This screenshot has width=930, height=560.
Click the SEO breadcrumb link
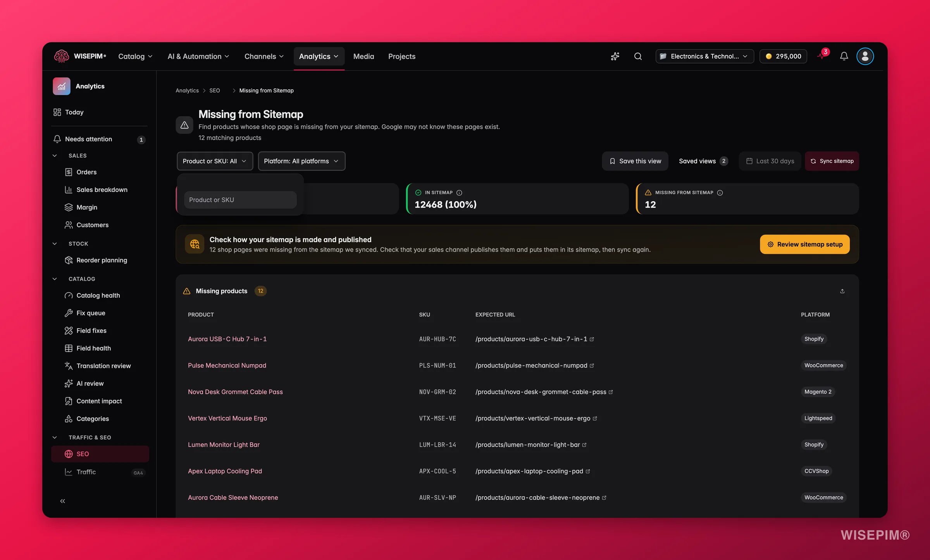215,90
